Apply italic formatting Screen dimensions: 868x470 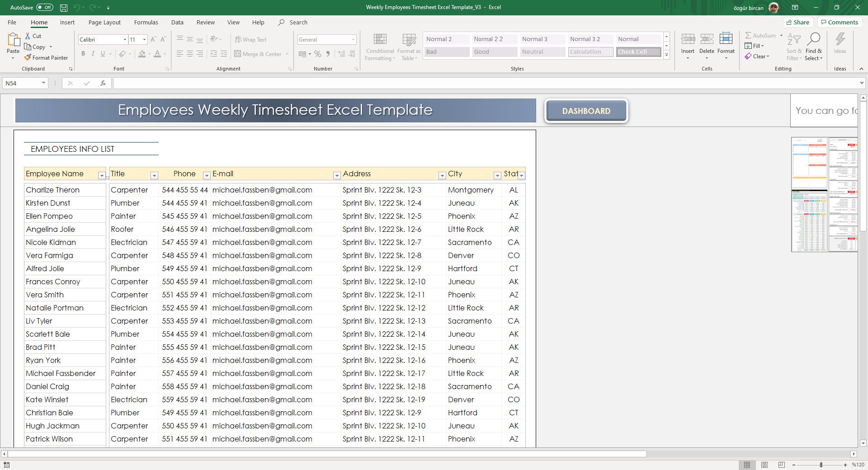click(x=93, y=54)
